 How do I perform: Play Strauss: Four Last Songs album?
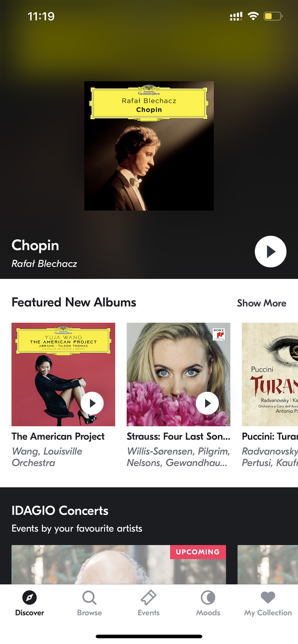(x=207, y=403)
